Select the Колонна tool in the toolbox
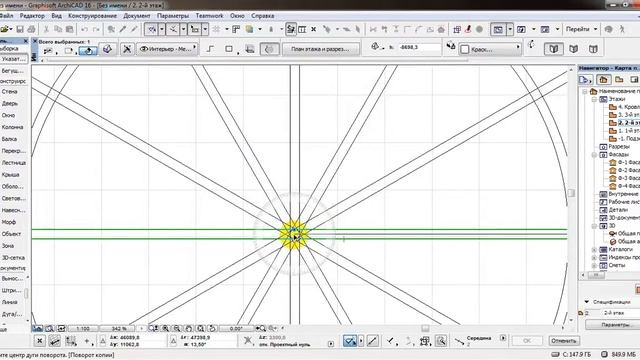Viewport: 640px width, 360px height. click(12, 127)
